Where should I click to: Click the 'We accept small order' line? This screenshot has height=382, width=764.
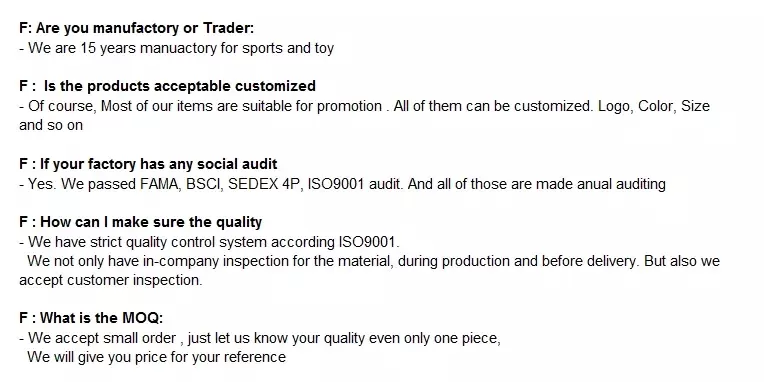tap(260, 338)
